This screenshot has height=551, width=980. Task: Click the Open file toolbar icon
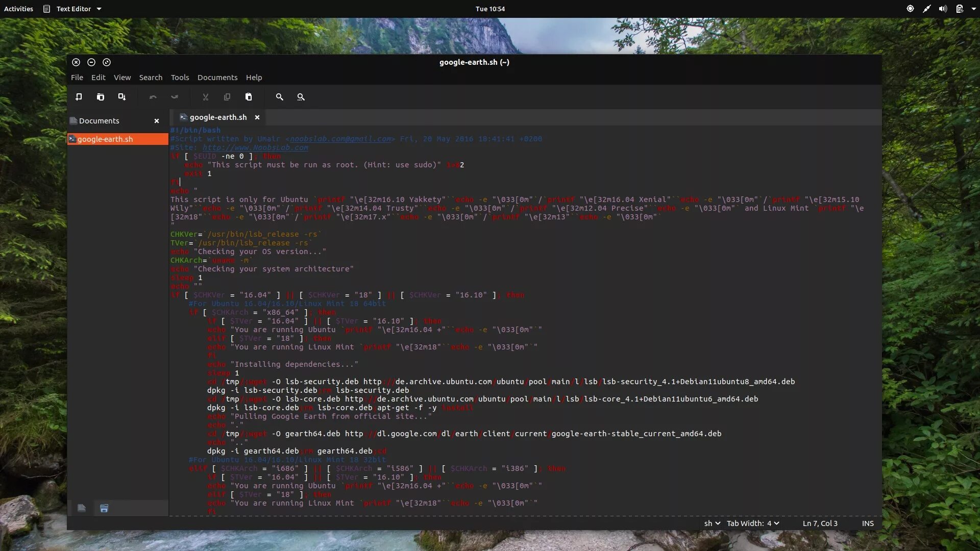[101, 97]
